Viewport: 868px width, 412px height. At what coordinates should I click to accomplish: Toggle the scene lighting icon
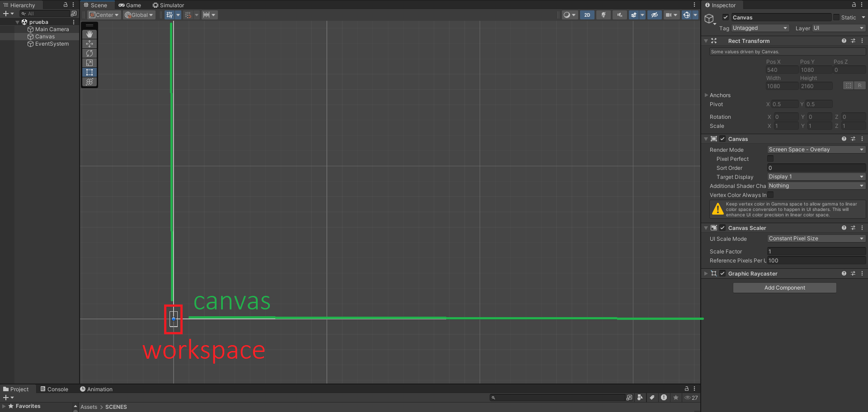coord(603,15)
